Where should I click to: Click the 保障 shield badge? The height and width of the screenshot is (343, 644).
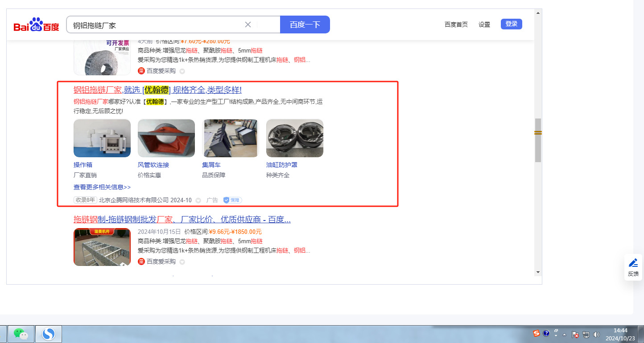(x=232, y=200)
